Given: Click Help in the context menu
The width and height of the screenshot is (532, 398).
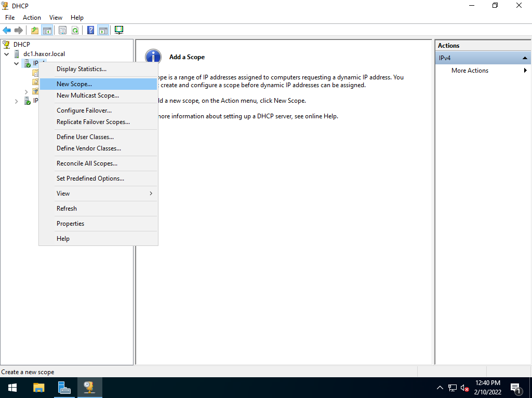Looking at the screenshot, I should click(98, 239).
